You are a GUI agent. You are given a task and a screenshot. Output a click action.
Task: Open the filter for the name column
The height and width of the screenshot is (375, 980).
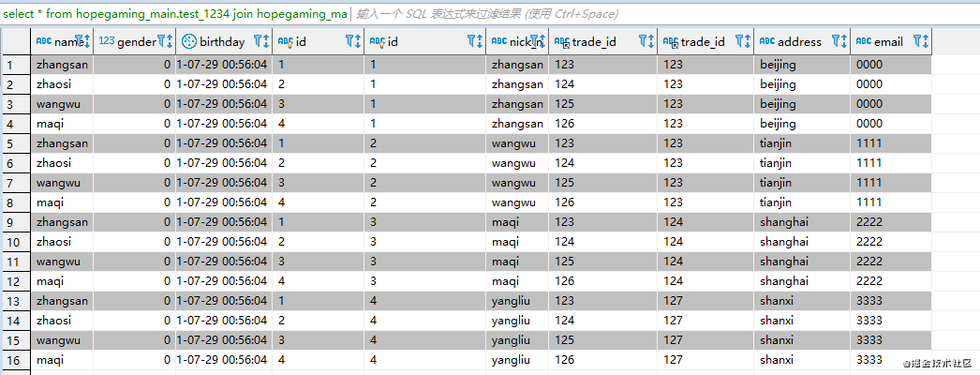80,41
